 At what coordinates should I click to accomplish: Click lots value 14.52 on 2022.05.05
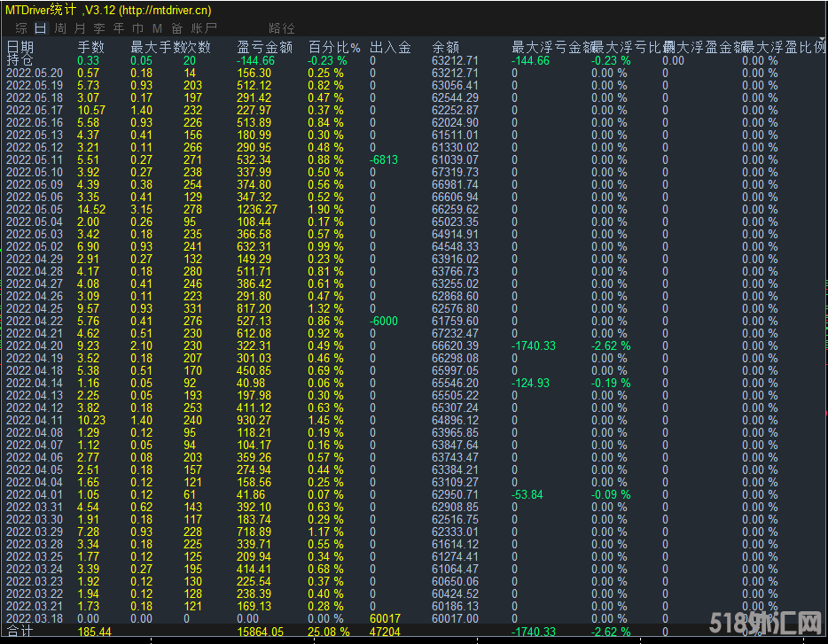(91, 210)
